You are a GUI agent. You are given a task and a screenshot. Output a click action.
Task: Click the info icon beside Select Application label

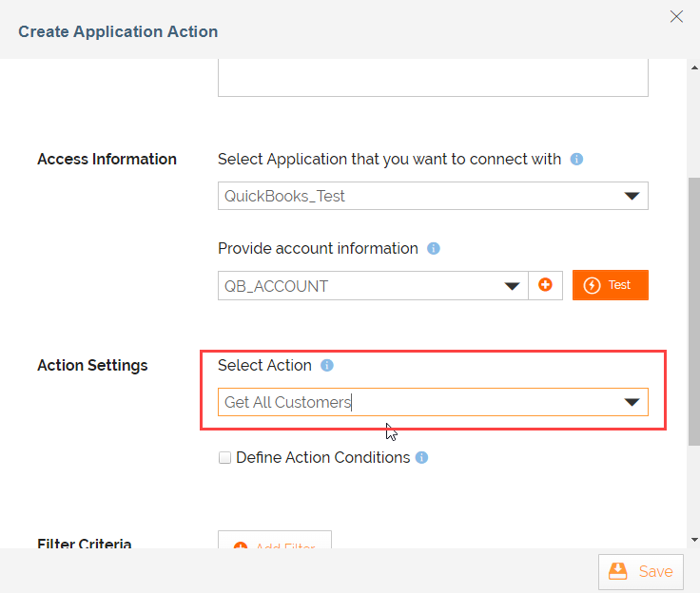click(x=576, y=160)
